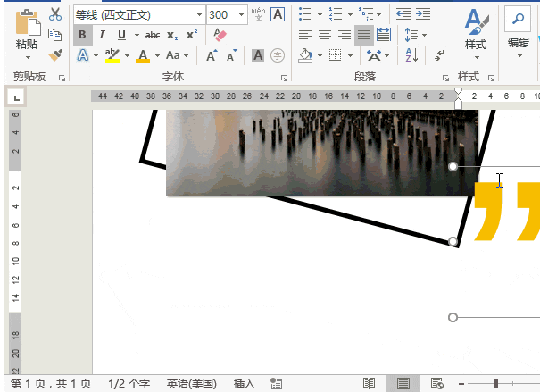Click the English (US) language indicator
Image resolution: width=540 pixels, height=392 pixels.
pos(191,384)
